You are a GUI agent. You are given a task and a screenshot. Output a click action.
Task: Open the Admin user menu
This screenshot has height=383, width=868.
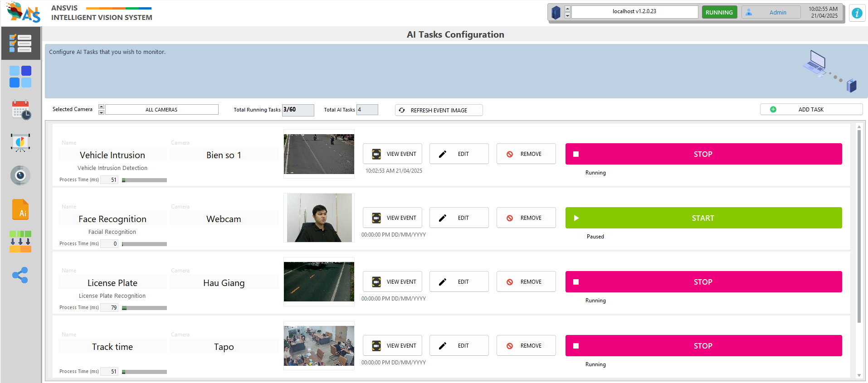tap(771, 13)
